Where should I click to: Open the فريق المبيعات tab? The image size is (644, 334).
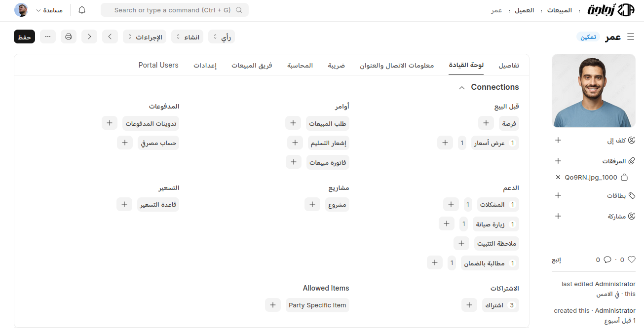[x=252, y=65]
